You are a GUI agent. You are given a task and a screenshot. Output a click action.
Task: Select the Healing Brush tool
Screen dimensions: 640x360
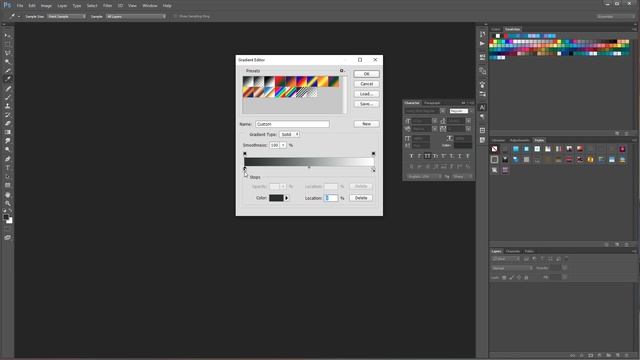point(8,88)
